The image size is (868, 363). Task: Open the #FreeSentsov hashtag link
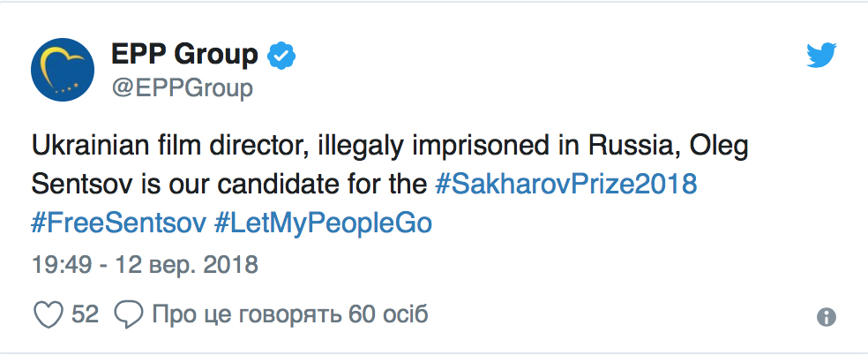click(x=118, y=223)
